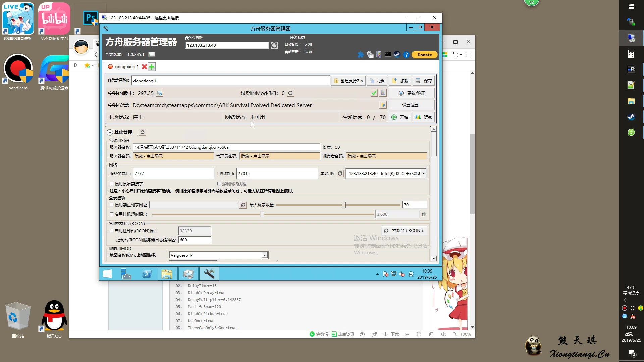Refresh the ban list URL

click(x=243, y=205)
